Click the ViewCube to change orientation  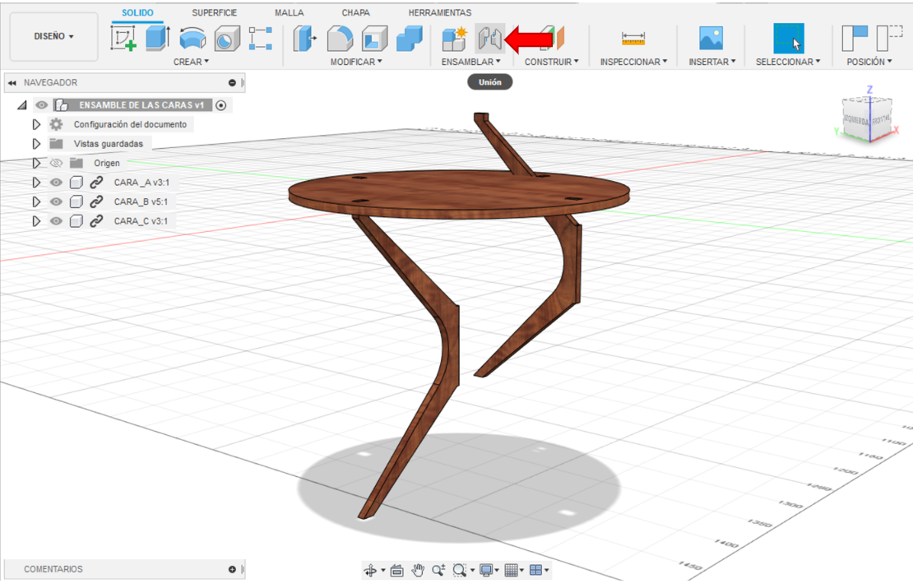click(x=867, y=118)
